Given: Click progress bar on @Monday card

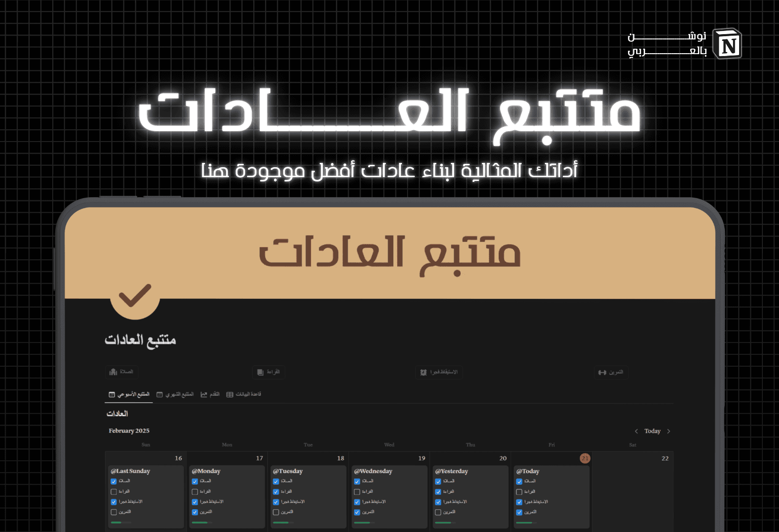Looking at the screenshot, I should [x=202, y=522].
